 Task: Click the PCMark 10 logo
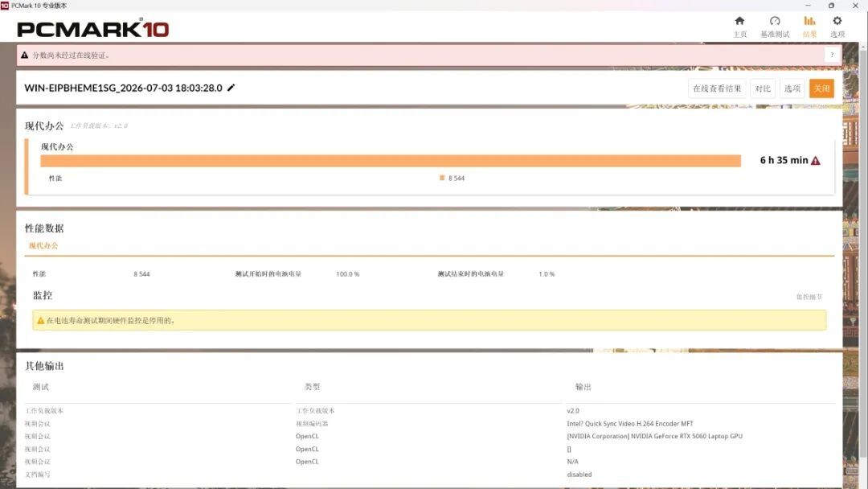pos(93,29)
